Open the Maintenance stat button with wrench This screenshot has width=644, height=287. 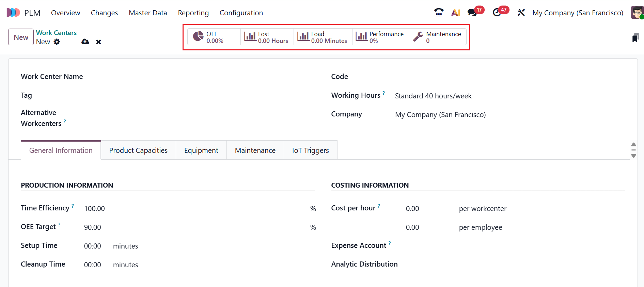pyautogui.click(x=437, y=37)
